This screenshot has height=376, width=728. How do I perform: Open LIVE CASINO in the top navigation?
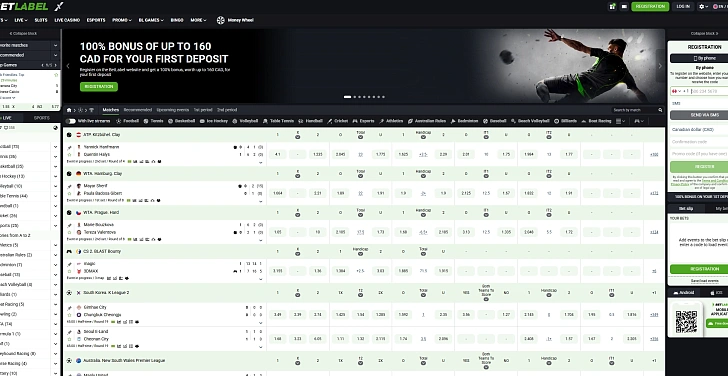point(67,20)
